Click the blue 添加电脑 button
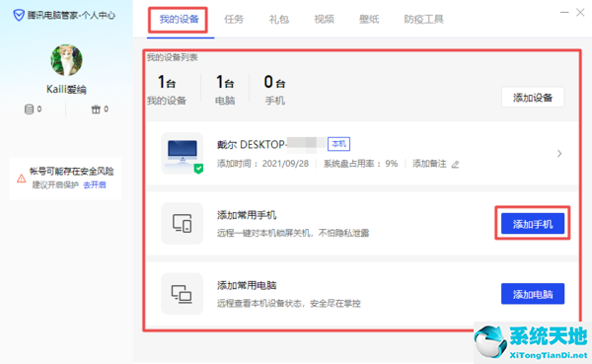 click(533, 294)
